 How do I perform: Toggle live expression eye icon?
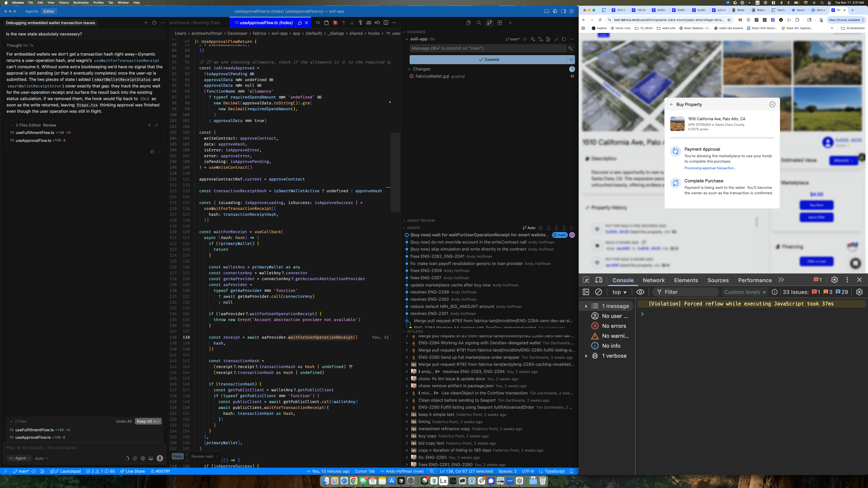pos(640,292)
